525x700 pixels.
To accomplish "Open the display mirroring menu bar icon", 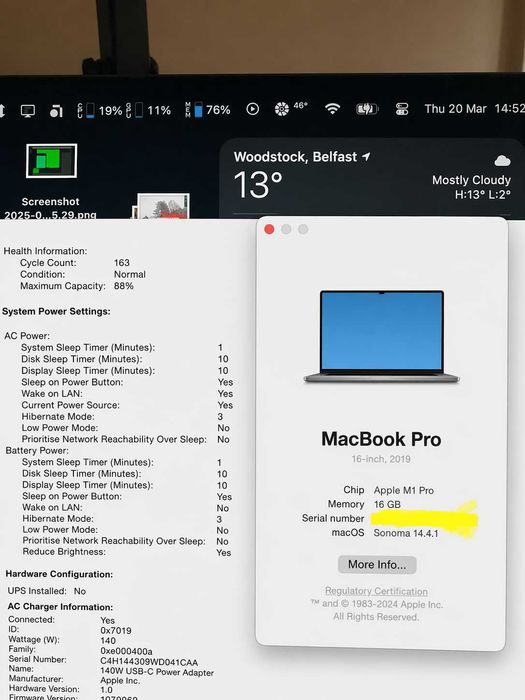I will [28, 111].
